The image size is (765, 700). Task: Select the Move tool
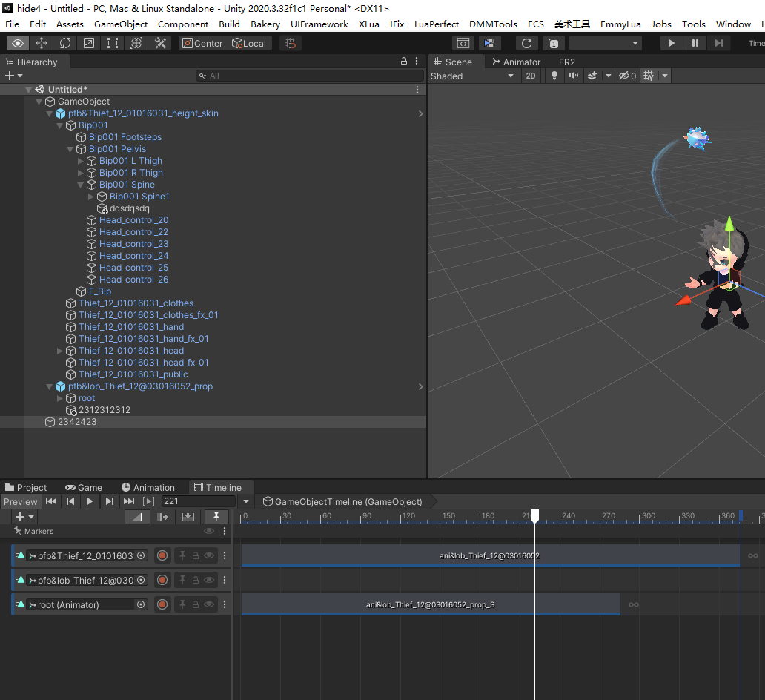pyautogui.click(x=42, y=44)
